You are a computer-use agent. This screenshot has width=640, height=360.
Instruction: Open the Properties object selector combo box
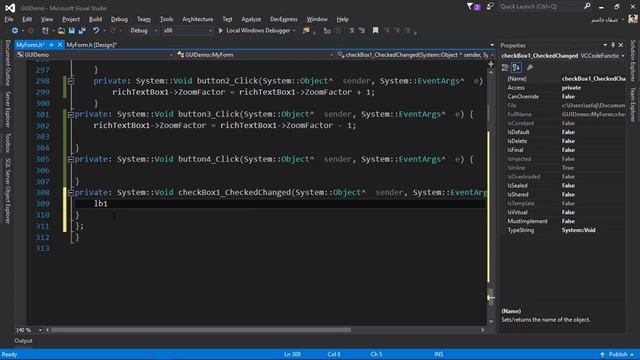tap(563, 56)
